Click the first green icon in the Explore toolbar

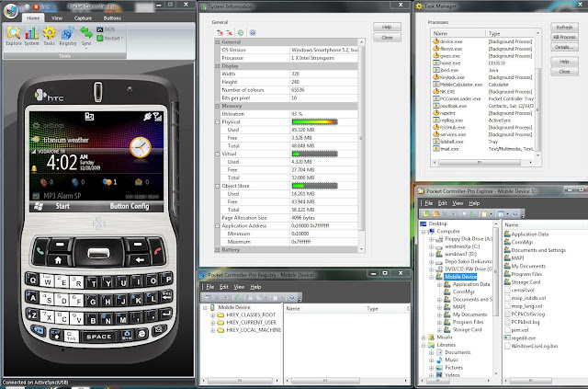(426, 214)
